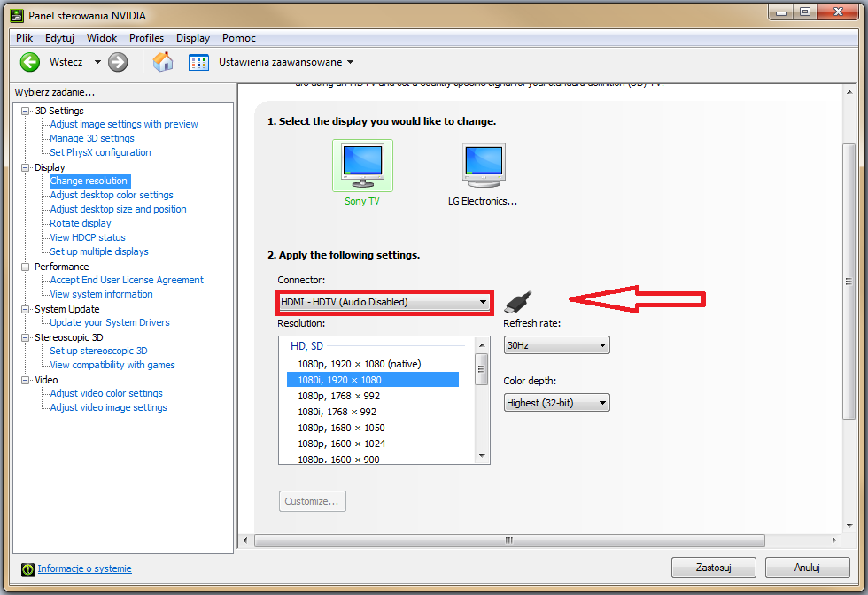The image size is (868, 595).
Task: Go to the Home icon in toolbar
Action: click(x=163, y=62)
